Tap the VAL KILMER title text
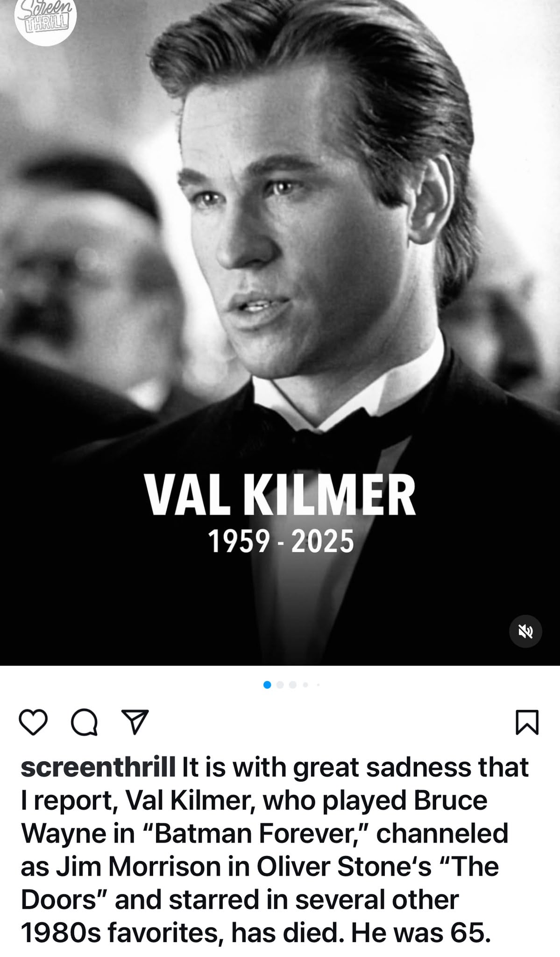560x957 pixels. pyautogui.click(x=280, y=494)
